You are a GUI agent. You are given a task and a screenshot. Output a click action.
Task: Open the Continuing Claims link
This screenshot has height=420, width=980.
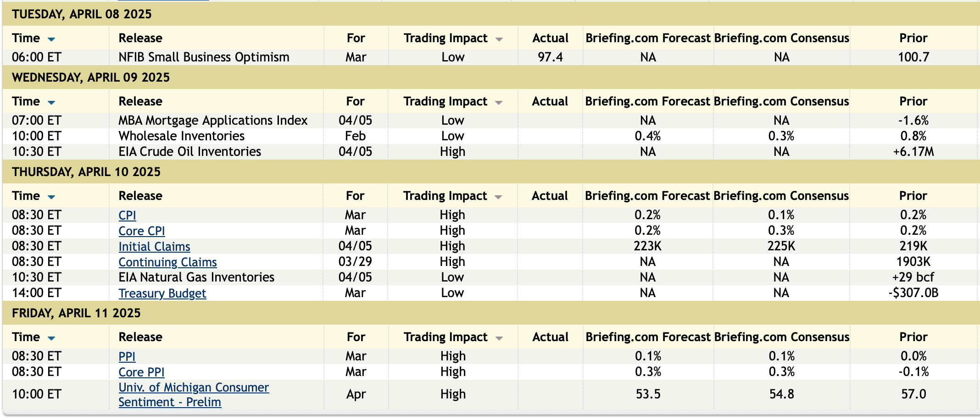pos(167,262)
